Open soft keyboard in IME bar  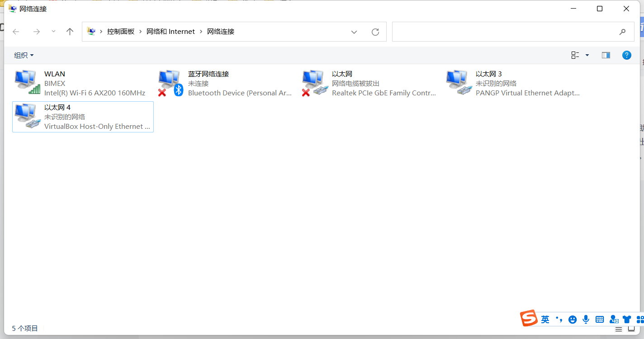click(x=600, y=320)
